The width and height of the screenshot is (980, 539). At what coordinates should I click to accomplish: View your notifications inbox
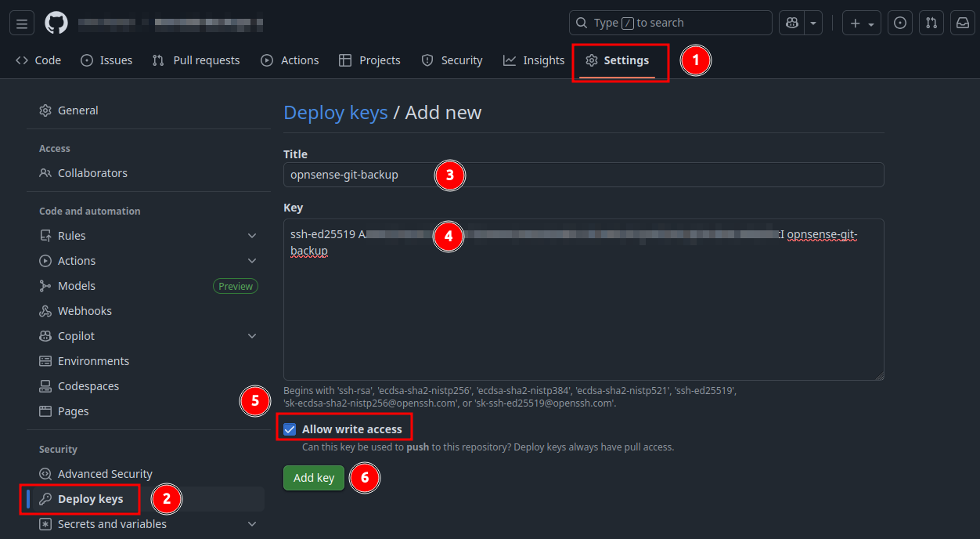962,23
